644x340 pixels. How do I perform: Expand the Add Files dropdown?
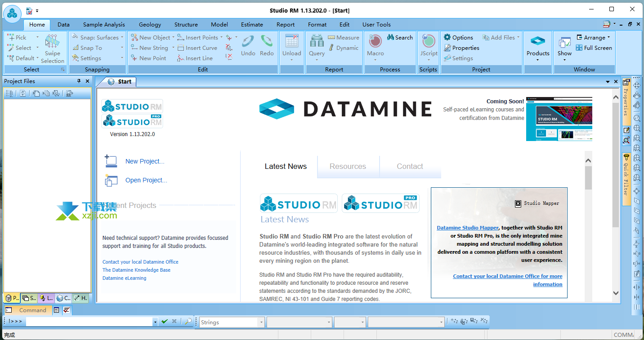[x=518, y=38]
